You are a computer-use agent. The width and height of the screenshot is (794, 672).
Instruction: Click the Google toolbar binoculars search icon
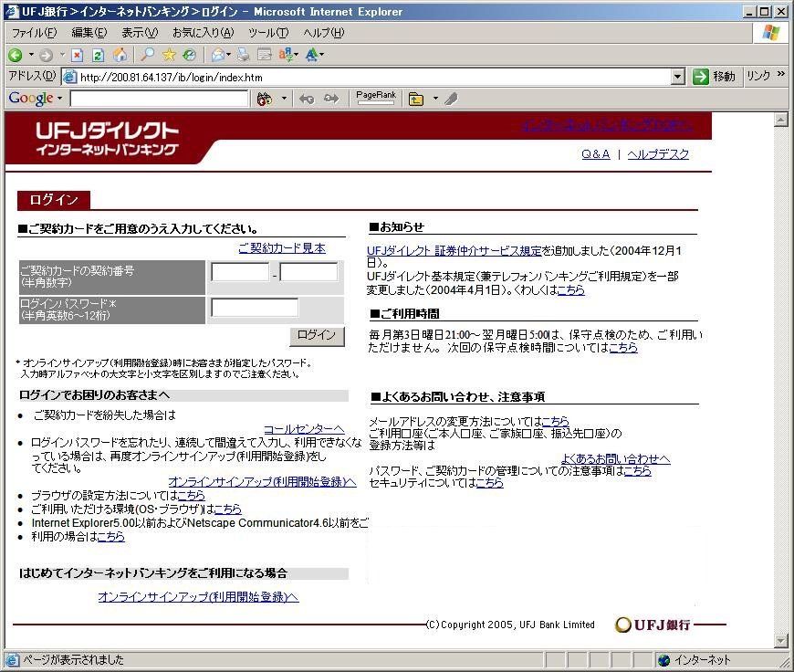tap(264, 99)
